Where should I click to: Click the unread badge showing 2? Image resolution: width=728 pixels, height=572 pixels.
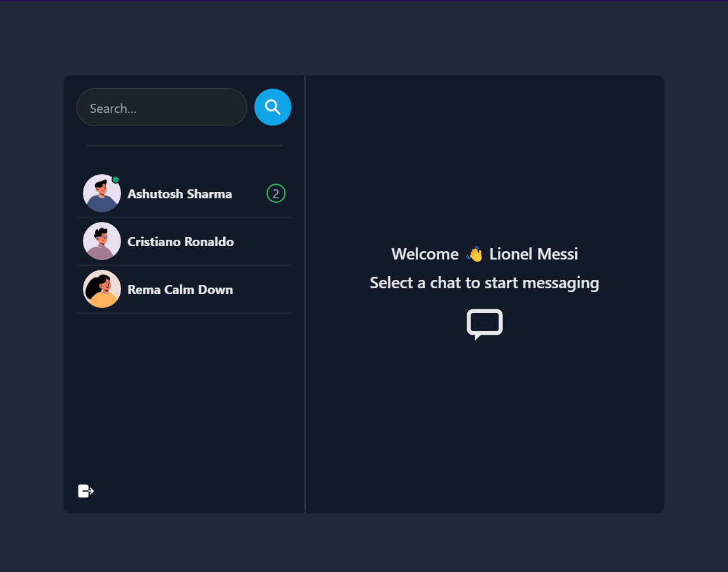click(x=276, y=194)
